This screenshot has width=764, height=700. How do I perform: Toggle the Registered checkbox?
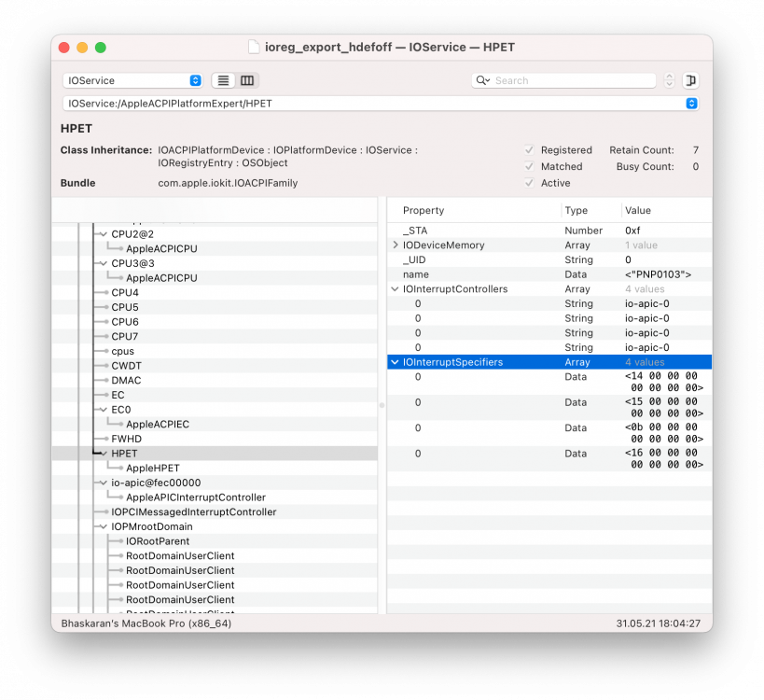tap(529, 150)
